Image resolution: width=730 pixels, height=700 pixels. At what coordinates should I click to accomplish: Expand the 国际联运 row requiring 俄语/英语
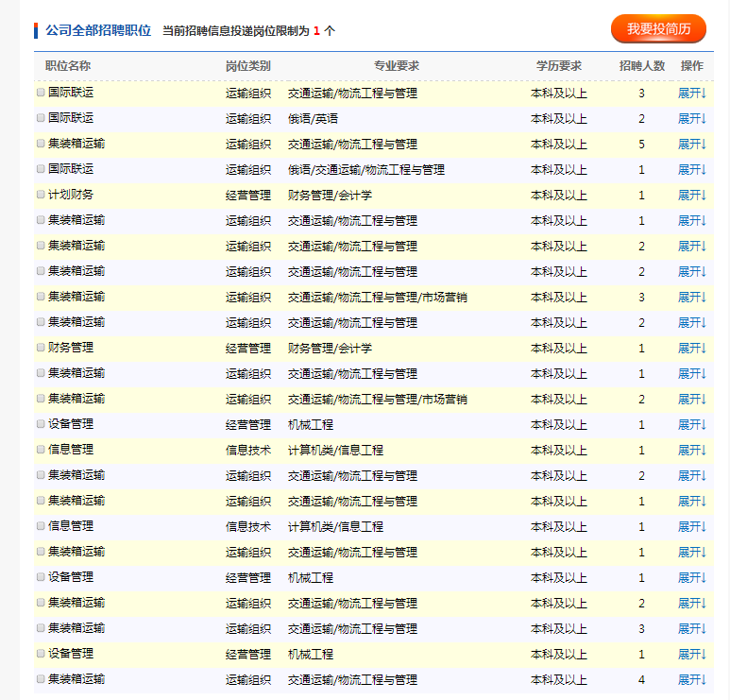[x=691, y=119]
